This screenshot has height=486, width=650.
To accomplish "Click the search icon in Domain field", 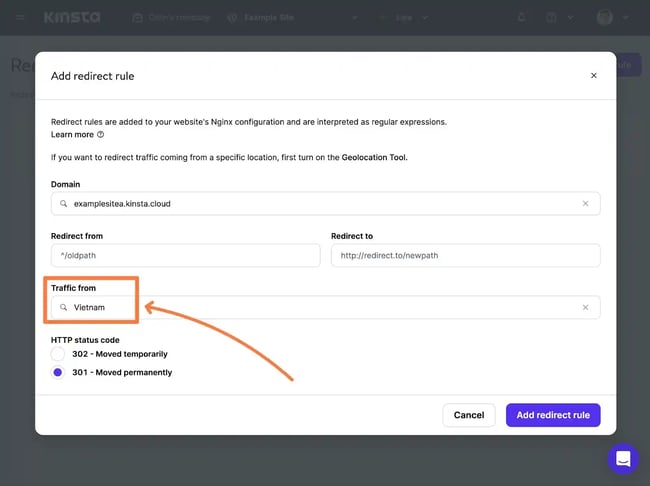I will [x=64, y=203].
